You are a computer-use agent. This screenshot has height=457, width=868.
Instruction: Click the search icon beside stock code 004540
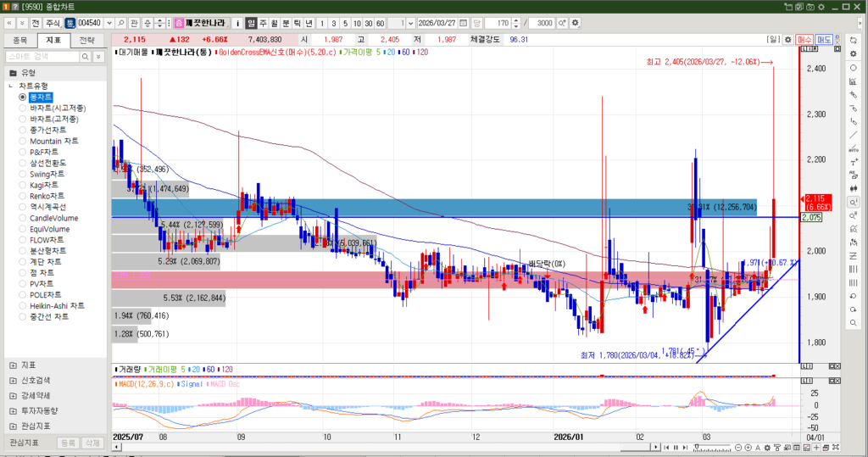pos(120,23)
